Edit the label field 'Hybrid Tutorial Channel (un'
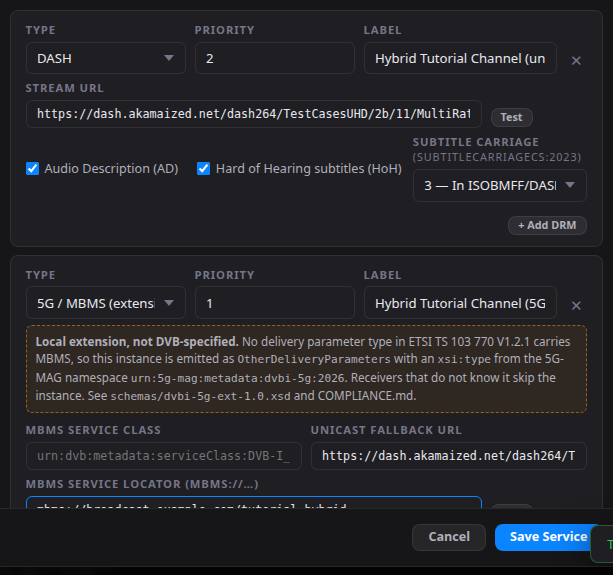 point(460,58)
